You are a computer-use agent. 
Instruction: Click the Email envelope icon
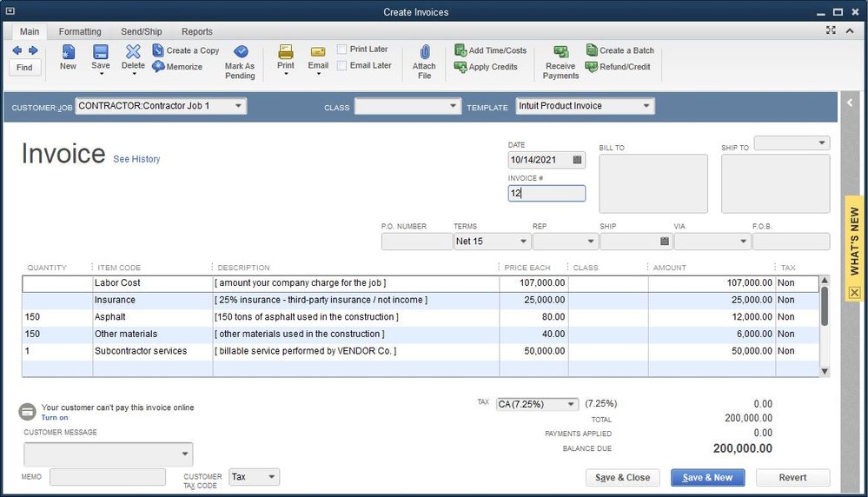click(x=318, y=51)
